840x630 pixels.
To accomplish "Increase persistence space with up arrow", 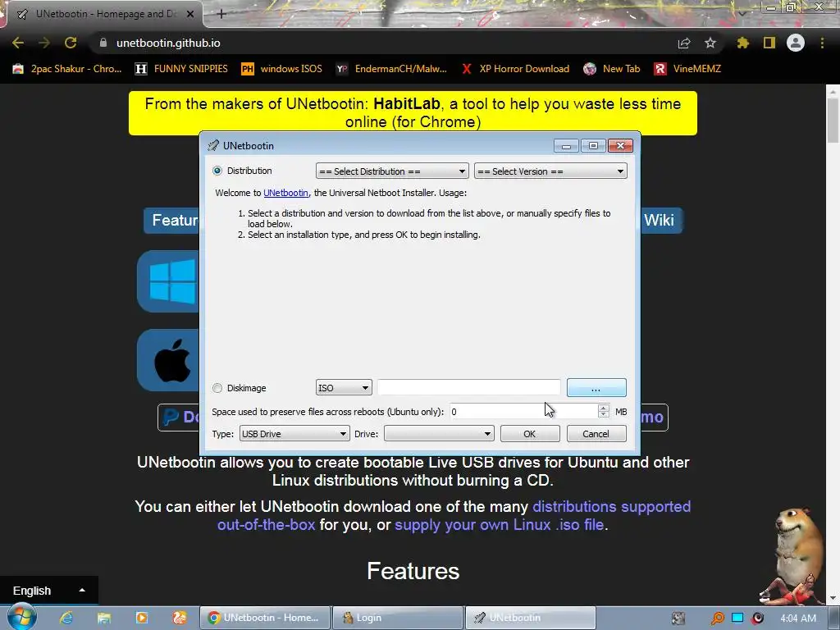I will point(604,408).
